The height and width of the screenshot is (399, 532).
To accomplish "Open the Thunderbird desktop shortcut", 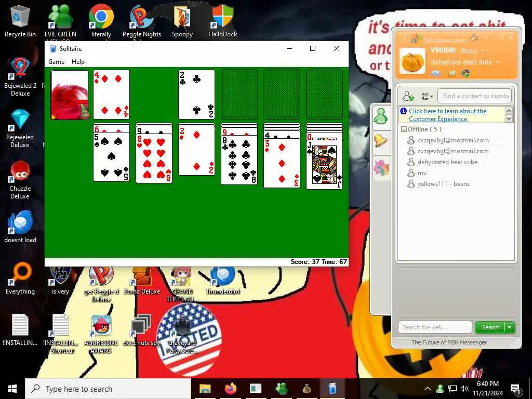I will pos(222,281).
